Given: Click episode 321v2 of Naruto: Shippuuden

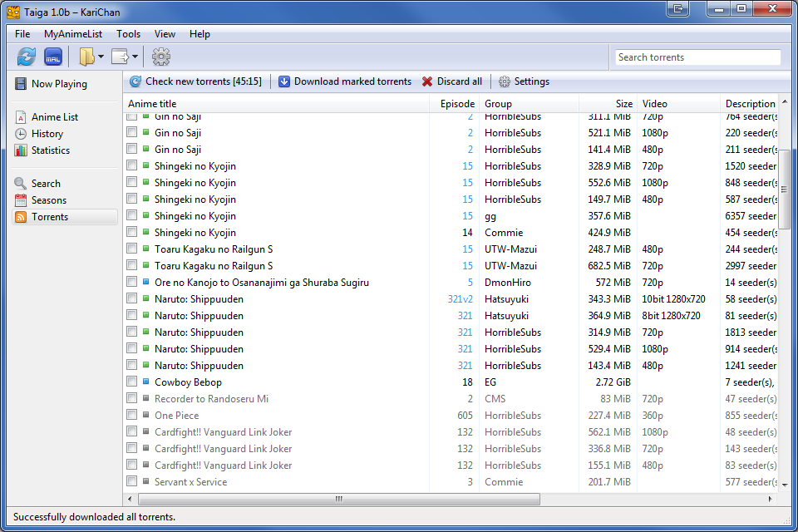Looking at the screenshot, I should (x=460, y=299).
